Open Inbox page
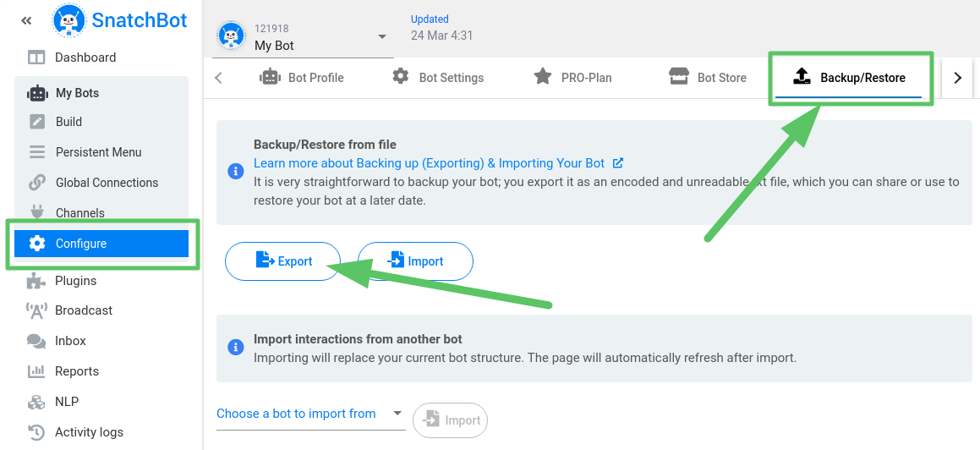The height and width of the screenshot is (450, 980). coord(71,341)
